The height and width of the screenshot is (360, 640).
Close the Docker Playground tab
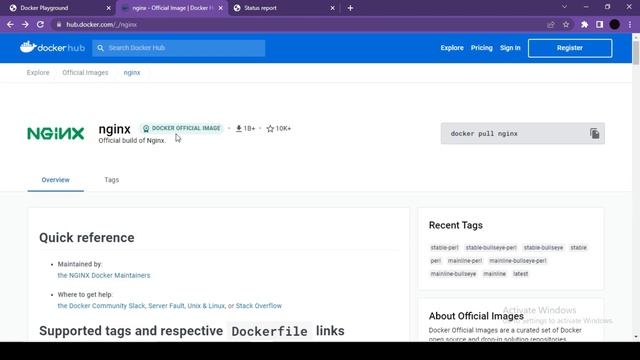(109, 8)
